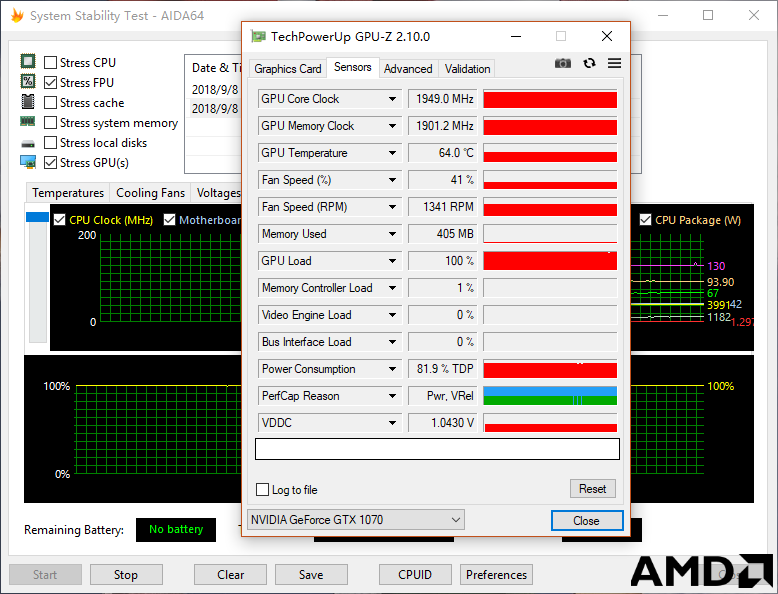Click the GPU-Z title bar app icon

point(258,36)
